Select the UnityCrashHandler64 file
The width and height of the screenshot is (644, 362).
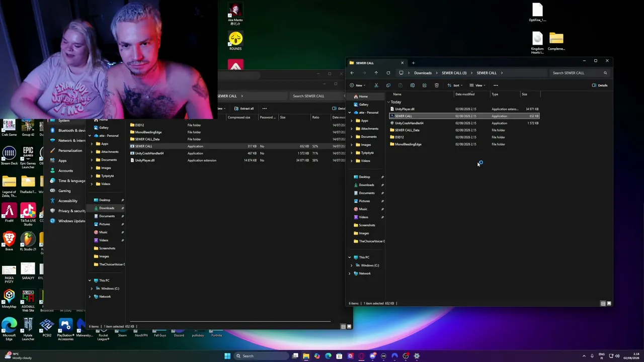(464, 123)
